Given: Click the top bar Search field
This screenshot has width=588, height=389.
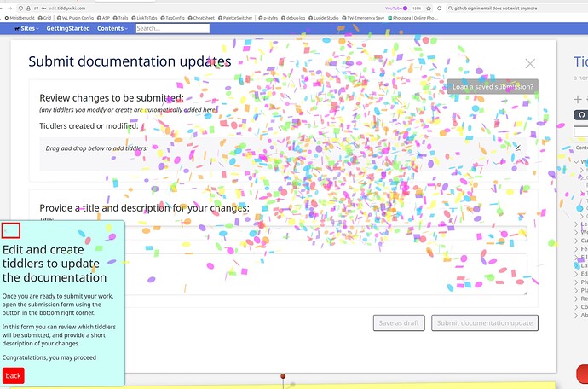Looking at the screenshot, I should pyautogui.click(x=172, y=28).
